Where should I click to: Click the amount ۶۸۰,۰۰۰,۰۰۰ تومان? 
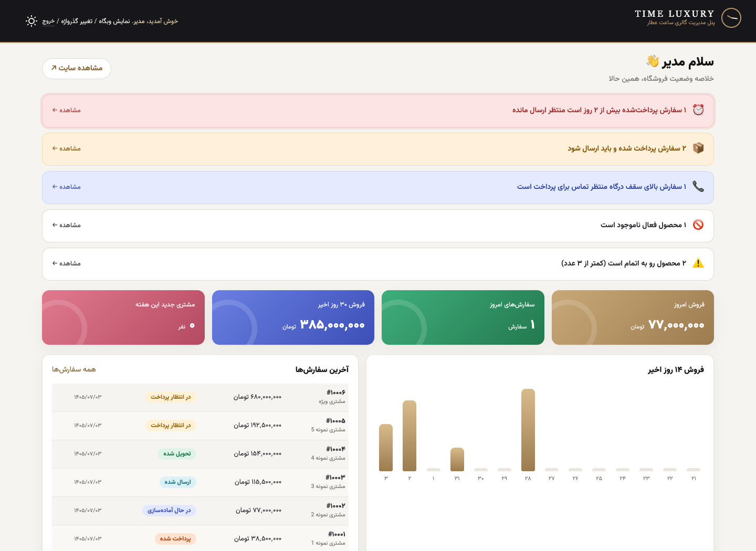258,397
